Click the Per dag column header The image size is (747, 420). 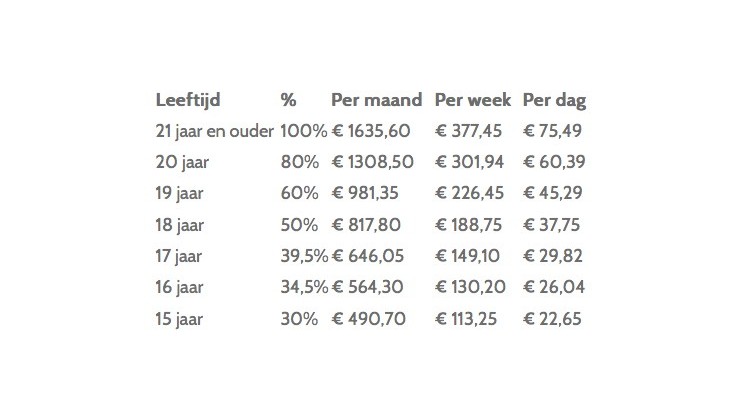pyautogui.click(x=554, y=100)
